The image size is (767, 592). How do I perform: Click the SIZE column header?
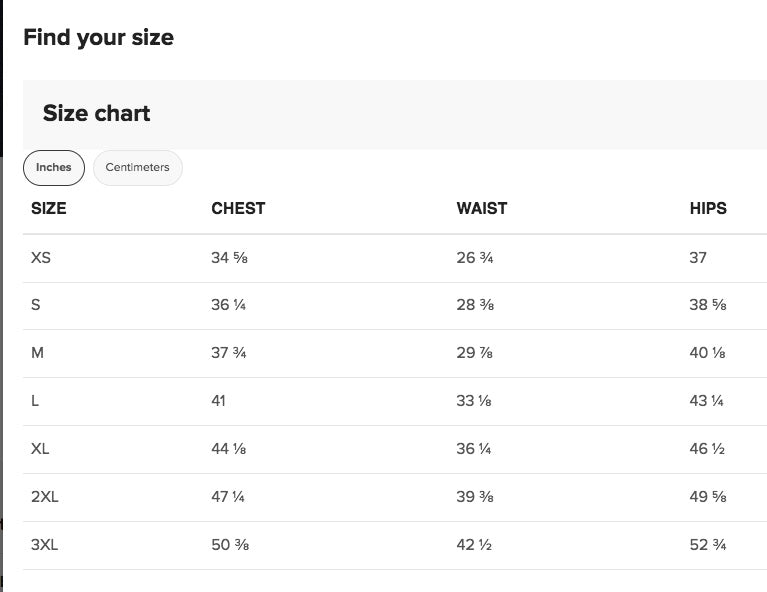[49, 209]
